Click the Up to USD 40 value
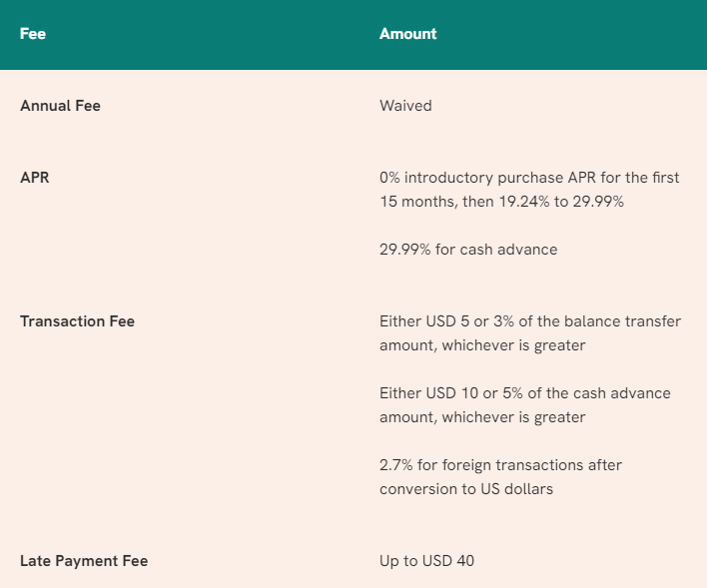Screen dimensions: 707x588 pyautogui.click(x=427, y=561)
